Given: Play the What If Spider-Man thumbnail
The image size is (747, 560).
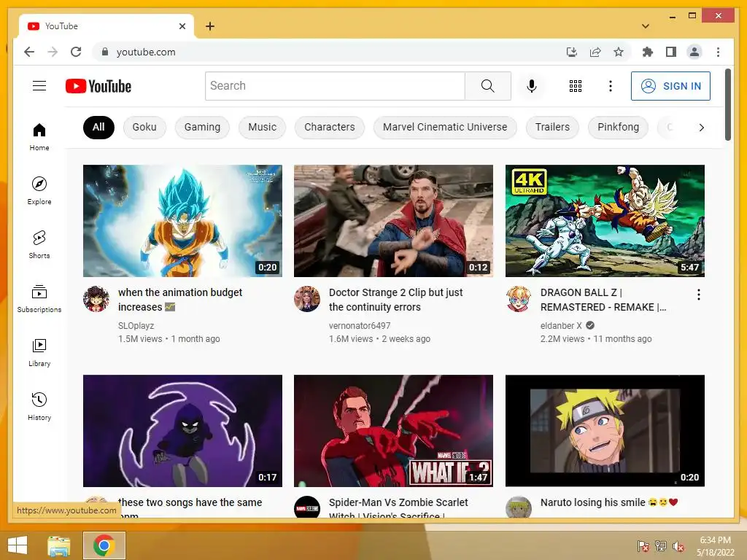Looking at the screenshot, I should 393,431.
